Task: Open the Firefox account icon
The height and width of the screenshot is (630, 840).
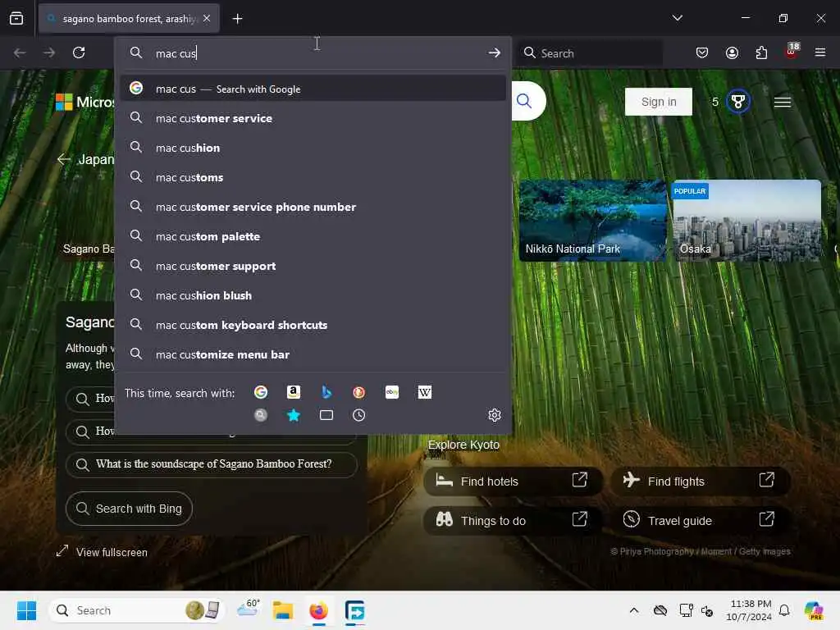Action: [x=732, y=52]
